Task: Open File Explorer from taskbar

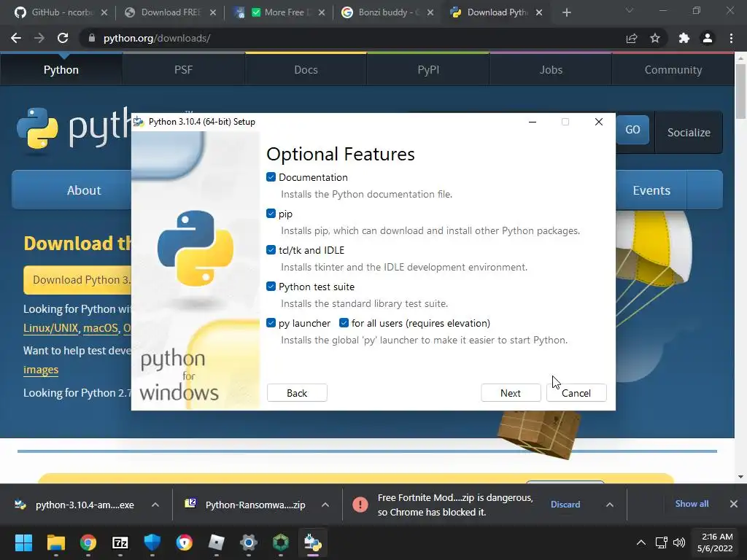Action: 55,542
